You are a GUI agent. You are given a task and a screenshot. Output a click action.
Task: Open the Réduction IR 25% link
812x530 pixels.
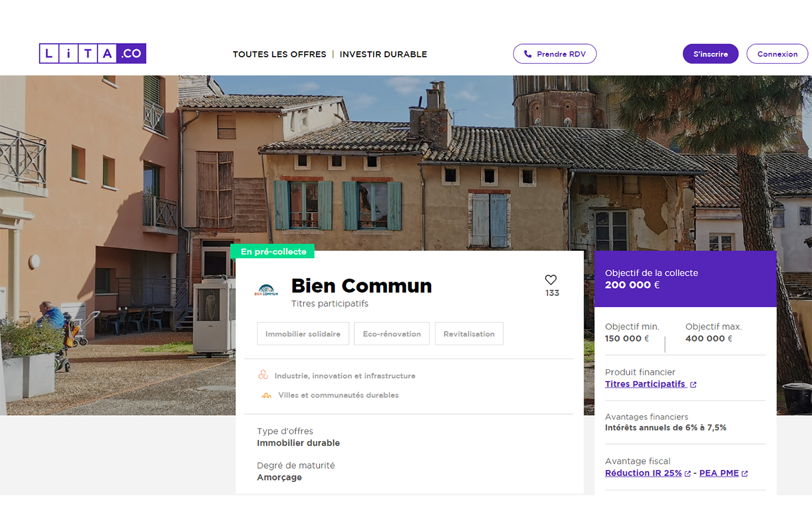point(643,473)
